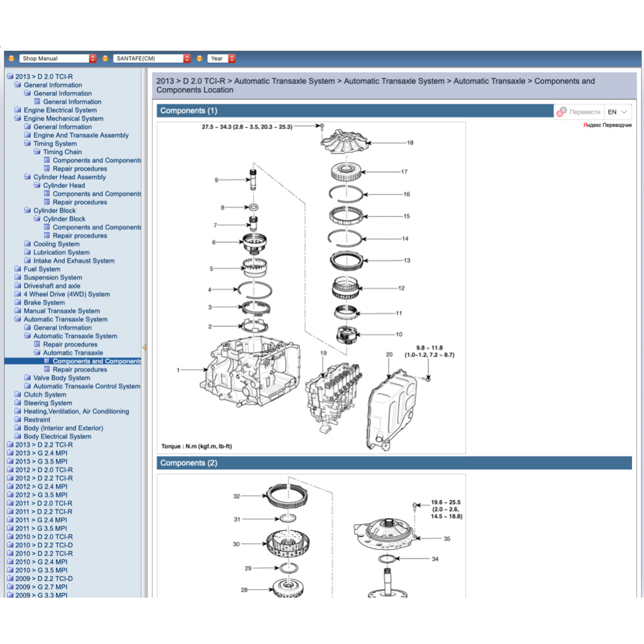This screenshot has height=644, width=644.
Task: Click the orange icon beside Shop Manual selector
Action: 11,58
